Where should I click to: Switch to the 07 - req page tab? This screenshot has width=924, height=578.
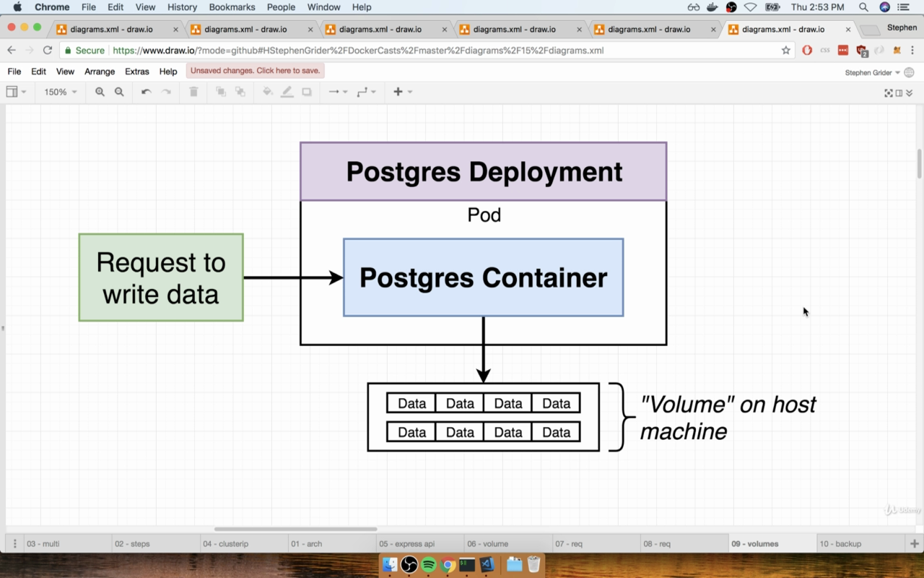[596, 543]
